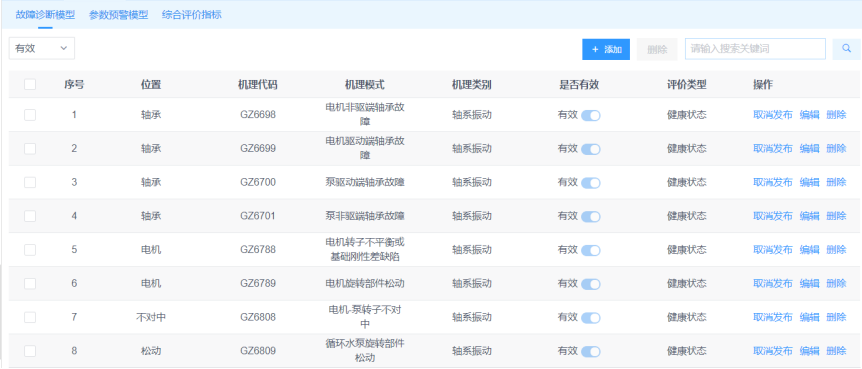Click 删除 for GZ6788
This screenshot has height=369, width=862.
coord(836,250)
